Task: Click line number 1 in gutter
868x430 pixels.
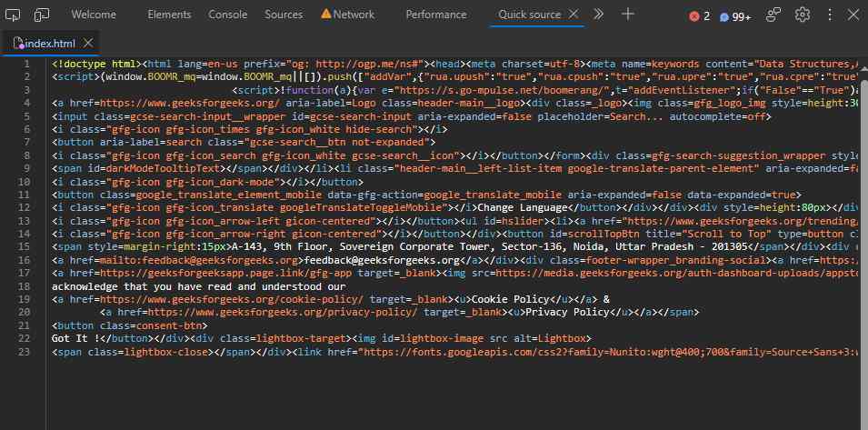Action: tap(26, 65)
